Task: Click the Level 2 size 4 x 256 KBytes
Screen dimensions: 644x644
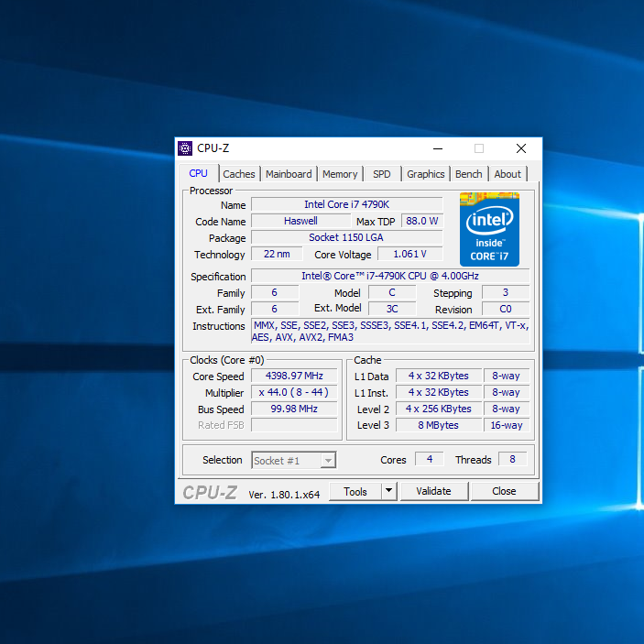Action: [x=438, y=409]
